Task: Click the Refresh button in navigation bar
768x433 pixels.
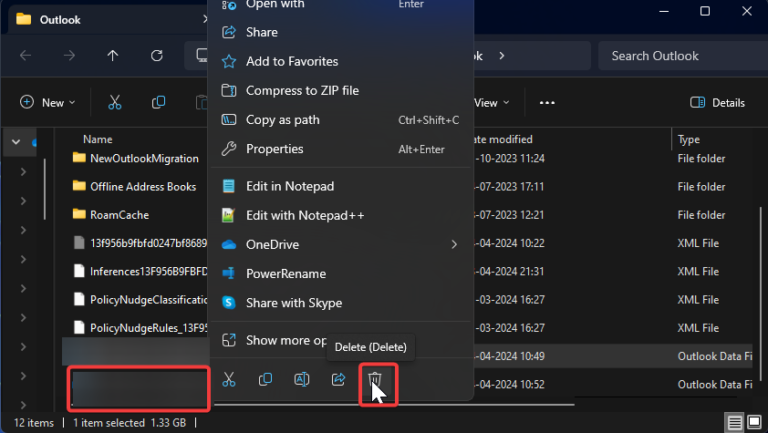Action: (156, 56)
